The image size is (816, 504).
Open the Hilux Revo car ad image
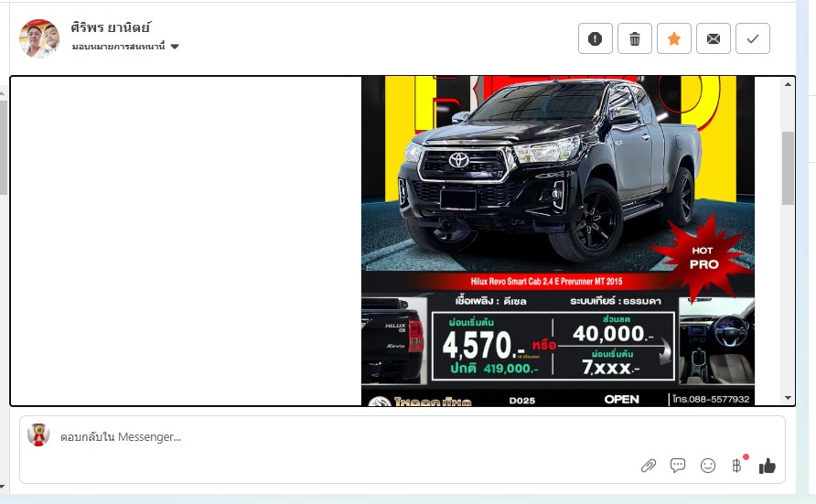[557, 241]
